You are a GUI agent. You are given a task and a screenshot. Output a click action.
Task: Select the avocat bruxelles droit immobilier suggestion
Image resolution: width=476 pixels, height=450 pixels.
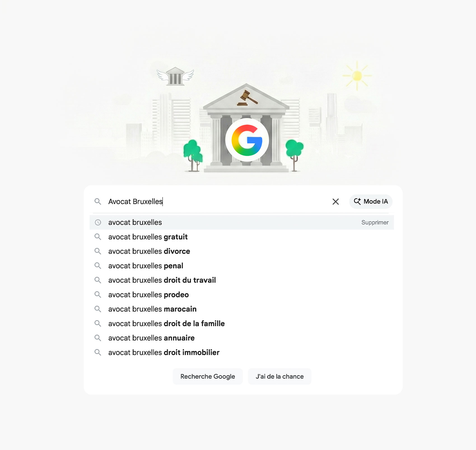pyautogui.click(x=164, y=352)
